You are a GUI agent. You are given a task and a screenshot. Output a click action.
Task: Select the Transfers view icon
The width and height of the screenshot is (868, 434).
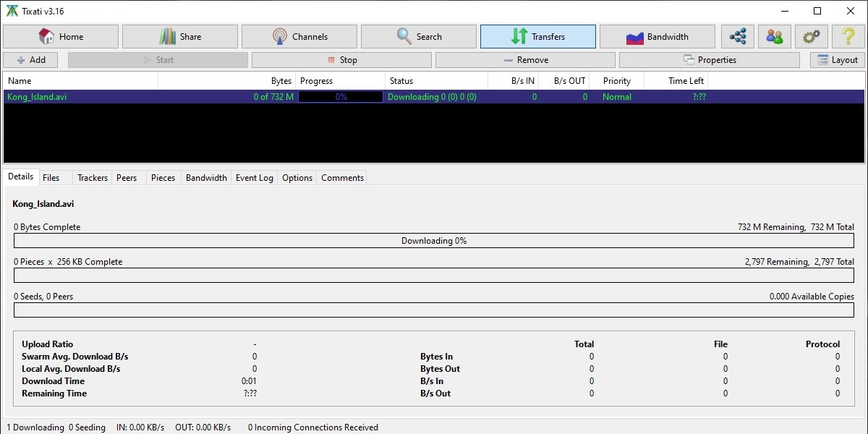[x=537, y=36]
